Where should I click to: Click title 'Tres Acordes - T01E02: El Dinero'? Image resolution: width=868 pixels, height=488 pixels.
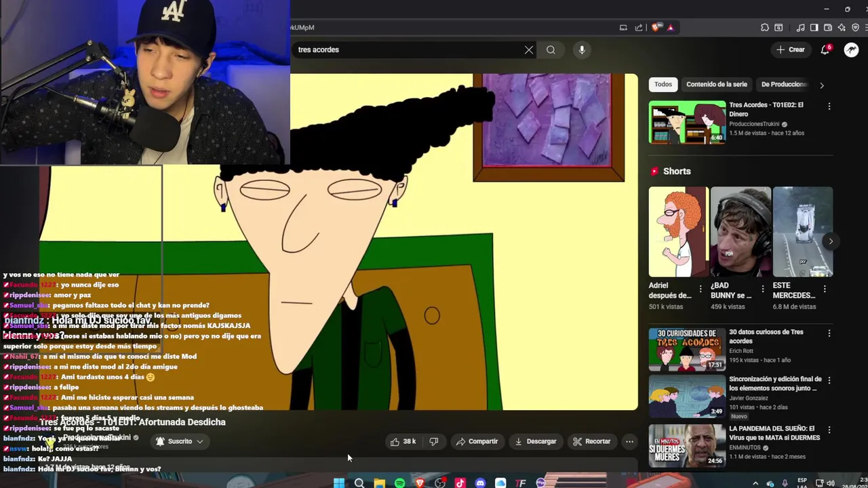pos(766,109)
